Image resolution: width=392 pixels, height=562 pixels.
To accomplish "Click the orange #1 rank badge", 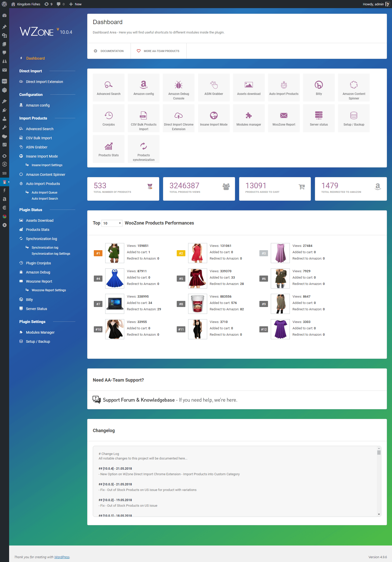I will tap(98, 253).
